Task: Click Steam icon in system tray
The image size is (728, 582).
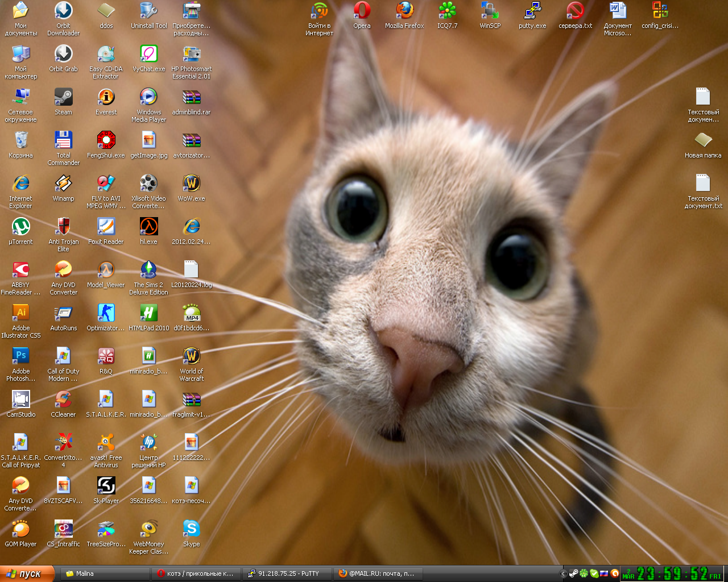Action: (x=574, y=573)
